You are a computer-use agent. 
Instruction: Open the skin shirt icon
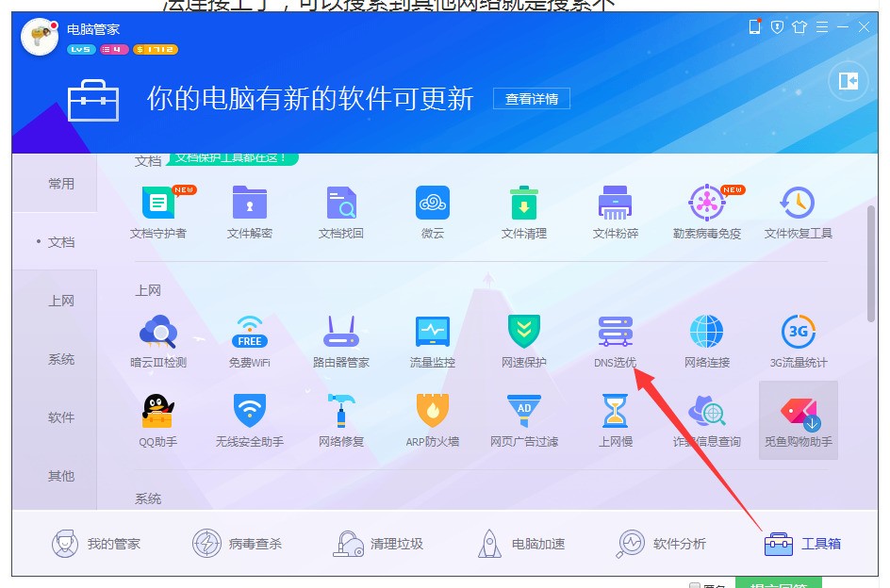pyautogui.click(x=799, y=26)
